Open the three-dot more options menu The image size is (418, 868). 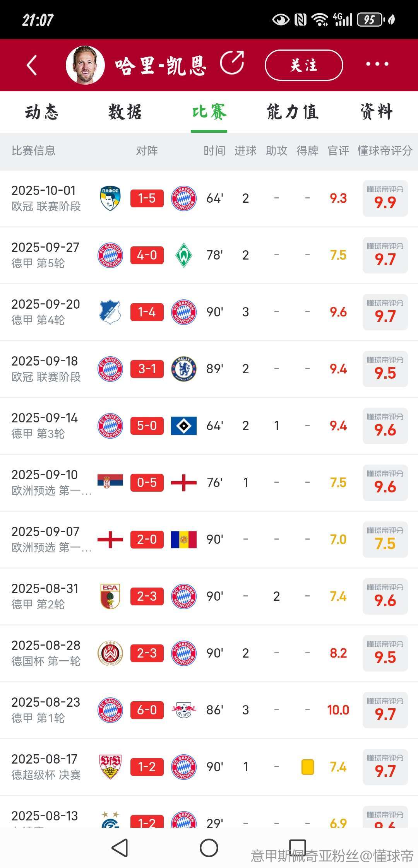(x=377, y=64)
